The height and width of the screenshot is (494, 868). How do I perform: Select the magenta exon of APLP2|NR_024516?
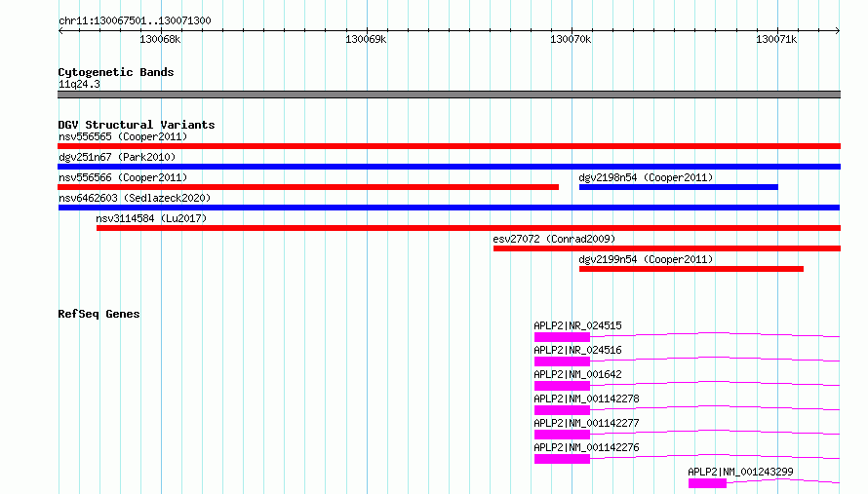click(x=562, y=361)
